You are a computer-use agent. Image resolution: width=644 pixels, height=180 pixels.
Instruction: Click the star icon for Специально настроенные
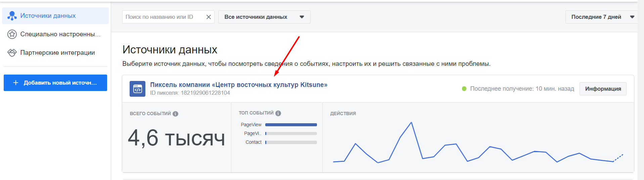click(x=12, y=34)
